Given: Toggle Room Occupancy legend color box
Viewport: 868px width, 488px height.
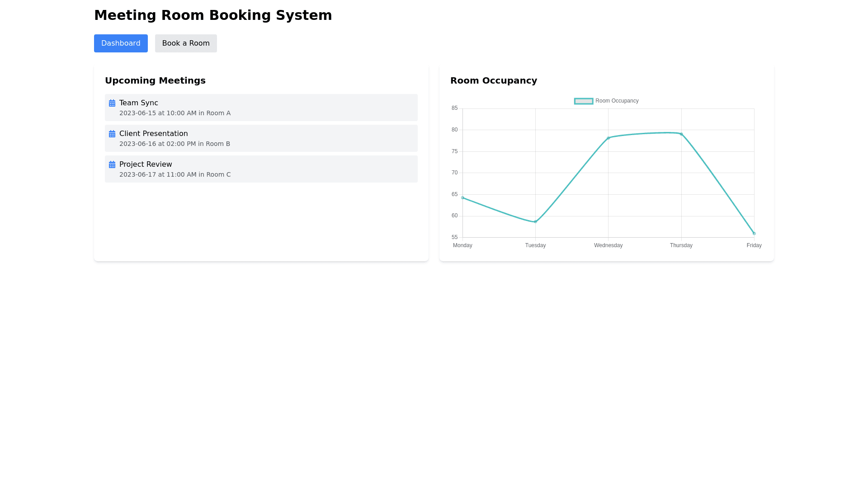Looking at the screenshot, I should point(583,101).
